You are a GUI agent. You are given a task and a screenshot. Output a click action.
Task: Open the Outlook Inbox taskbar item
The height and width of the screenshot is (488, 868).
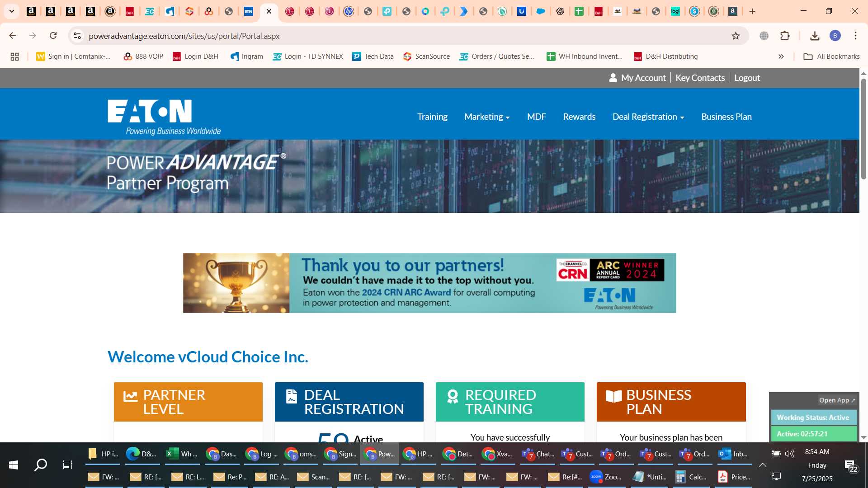click(x=734, y=454)
